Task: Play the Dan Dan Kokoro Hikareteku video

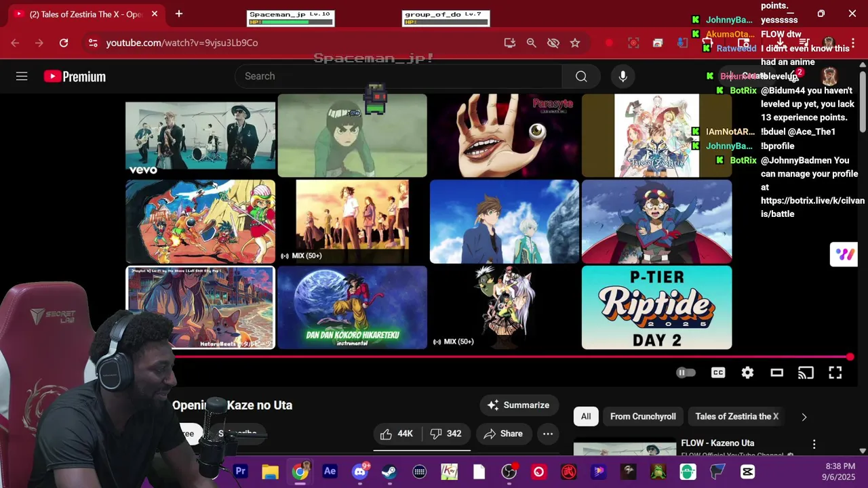Action: point(352,307)
